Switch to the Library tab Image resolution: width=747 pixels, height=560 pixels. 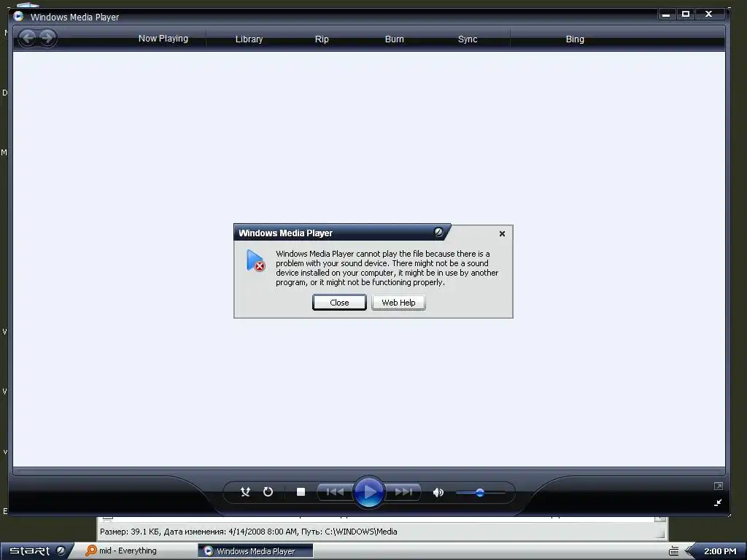tap(249, 39)
